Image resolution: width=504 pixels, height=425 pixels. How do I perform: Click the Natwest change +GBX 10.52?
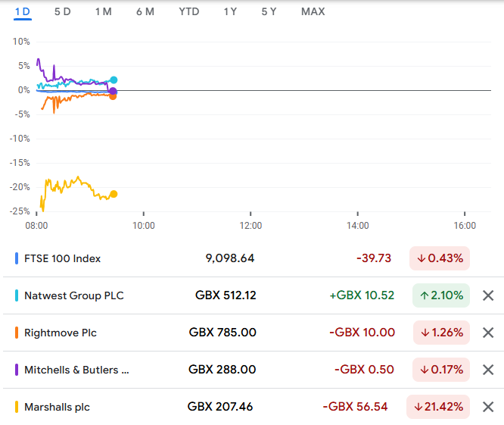point(362,295)
